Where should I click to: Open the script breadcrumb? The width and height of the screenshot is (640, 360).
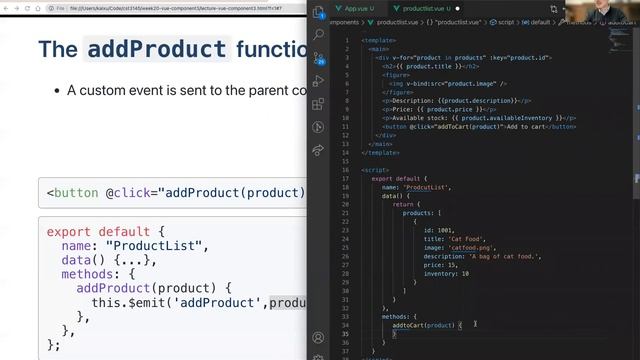click(x=502, y=22)
